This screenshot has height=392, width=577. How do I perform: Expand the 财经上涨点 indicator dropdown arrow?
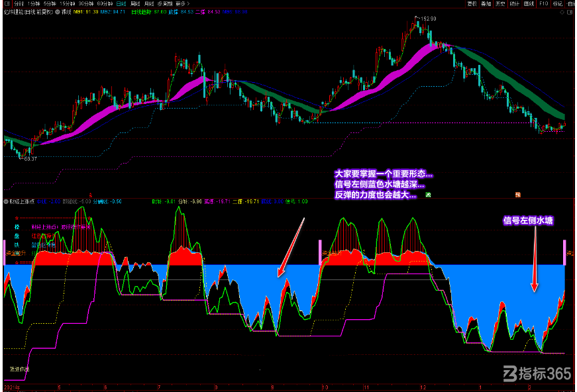[6, 201]
